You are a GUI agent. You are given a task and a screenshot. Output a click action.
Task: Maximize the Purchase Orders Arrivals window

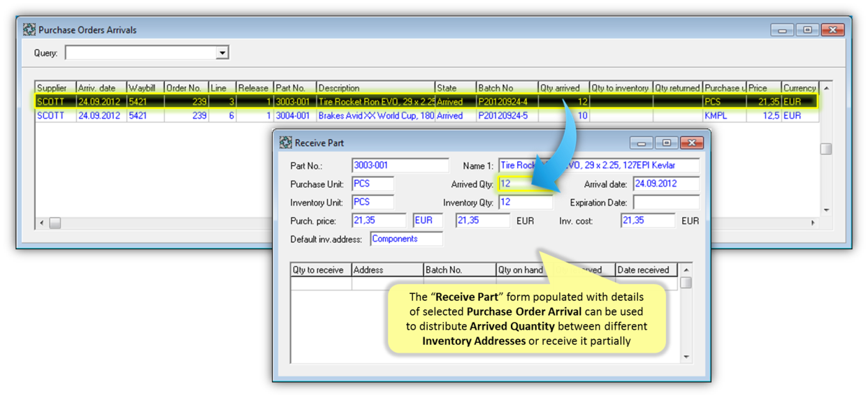click(807, 30)
